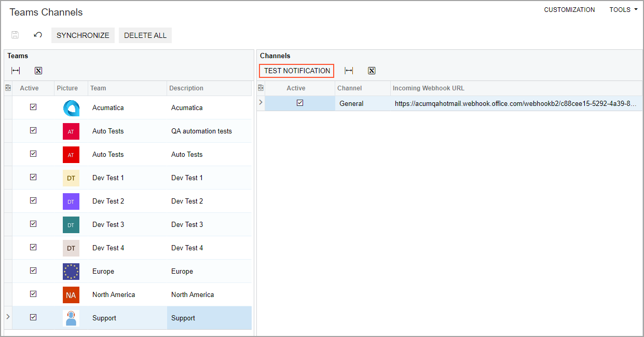Viewport: 644px width, 337px height.
Task: Click the Save disk icon
Action: [15, 35]
